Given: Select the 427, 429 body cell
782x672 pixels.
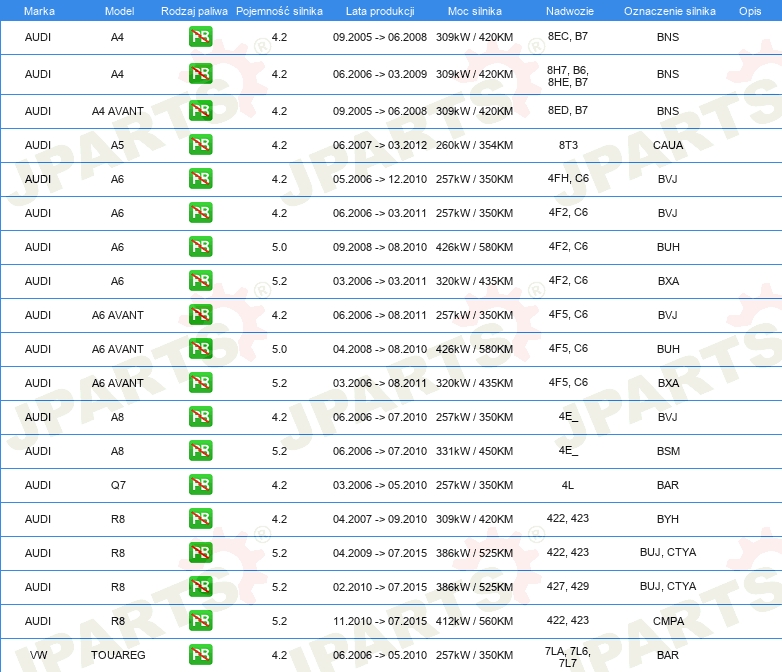Looking at the screenshot, I should coord(568,586).
